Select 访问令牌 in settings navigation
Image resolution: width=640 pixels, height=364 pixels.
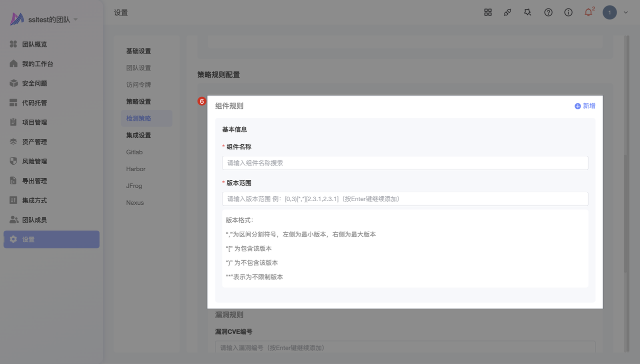138,85
